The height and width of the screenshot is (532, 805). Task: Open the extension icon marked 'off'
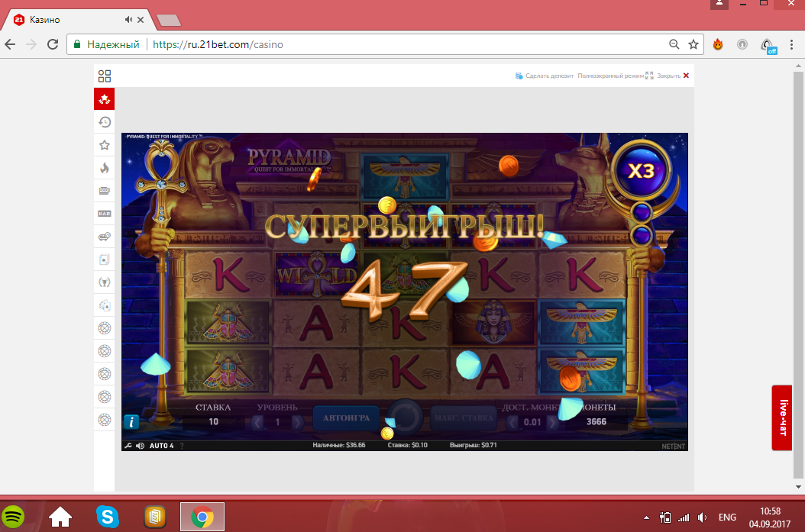point(768,46)
